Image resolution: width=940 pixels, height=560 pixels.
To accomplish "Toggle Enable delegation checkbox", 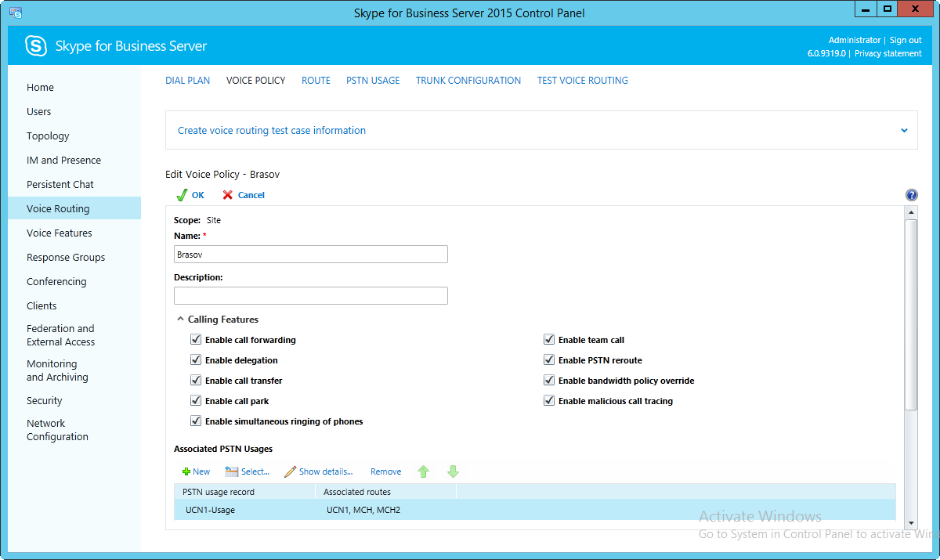I will (x=196, y=360).
